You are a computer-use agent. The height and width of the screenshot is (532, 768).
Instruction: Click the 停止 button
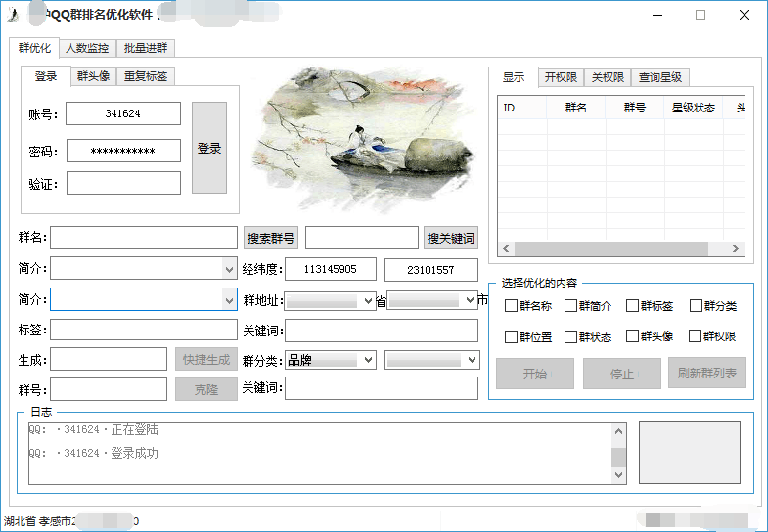click(622, 374)
